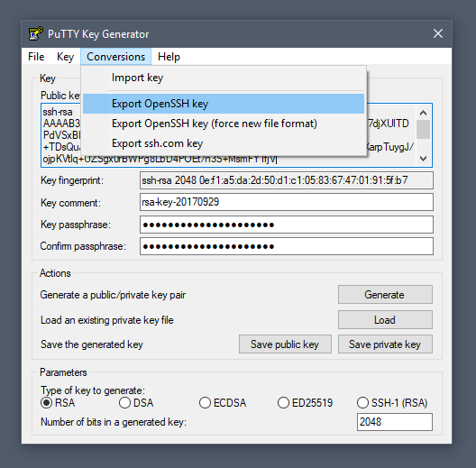This screenshot has width=476, height=468.
Task: Click the PuTTY Key Generator title icon
Action: [35, 33]
